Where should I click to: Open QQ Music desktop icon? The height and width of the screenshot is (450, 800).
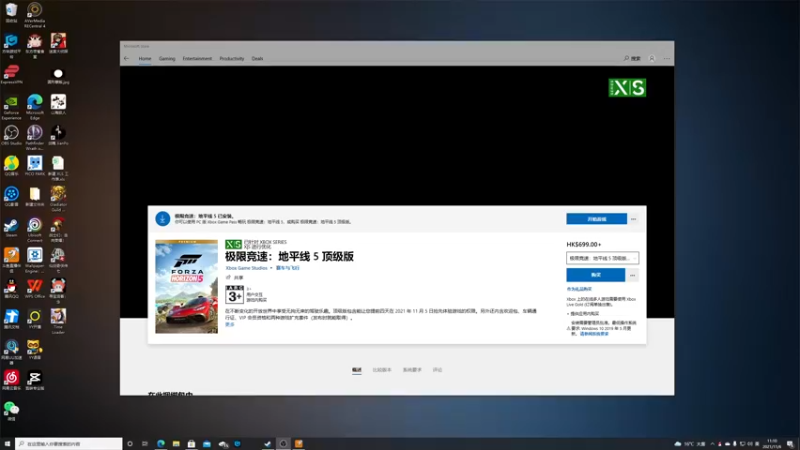click(11, 166)
